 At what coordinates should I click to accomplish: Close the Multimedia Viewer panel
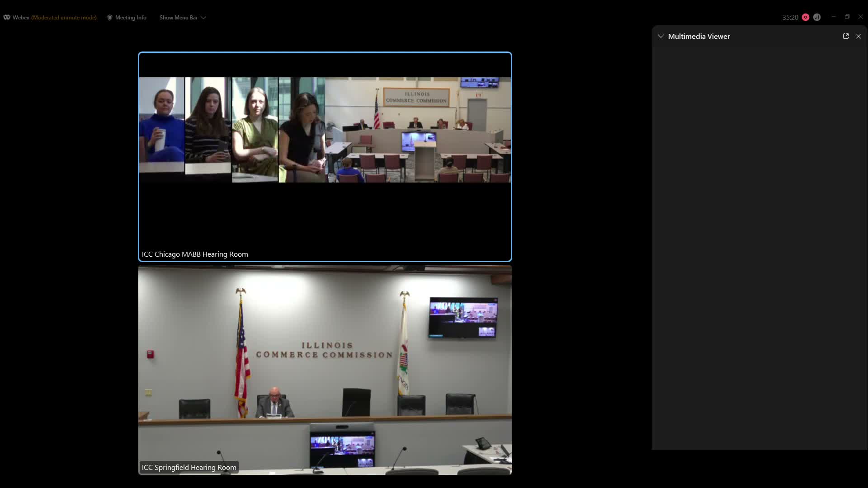pyautogui.click(x=858, y=36)
